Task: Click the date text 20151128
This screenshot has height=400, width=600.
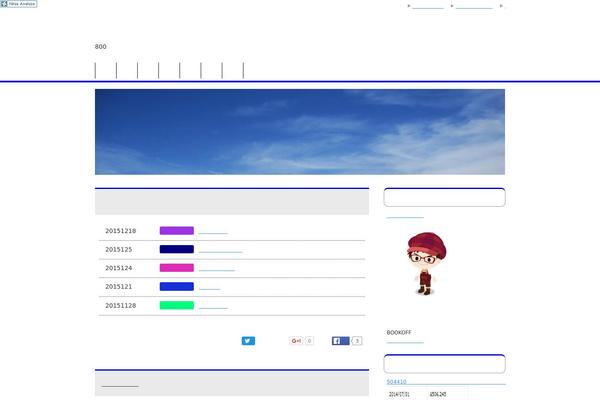Action: point(121,305)
